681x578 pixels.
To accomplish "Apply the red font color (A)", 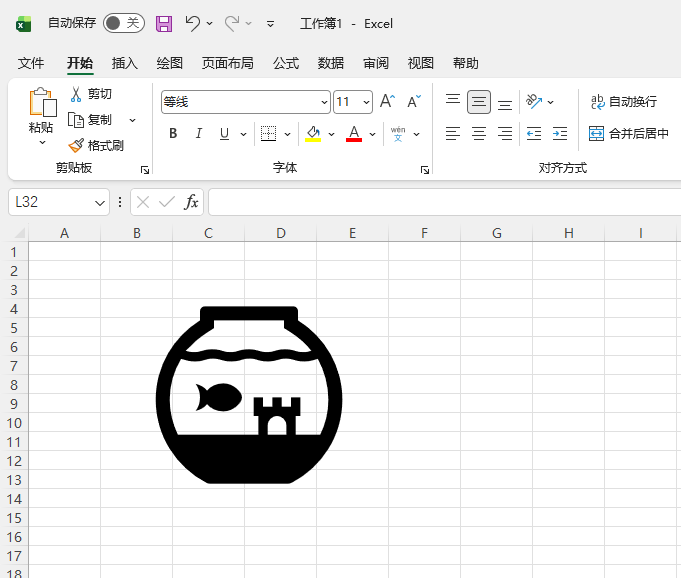I will click(354, 134).
